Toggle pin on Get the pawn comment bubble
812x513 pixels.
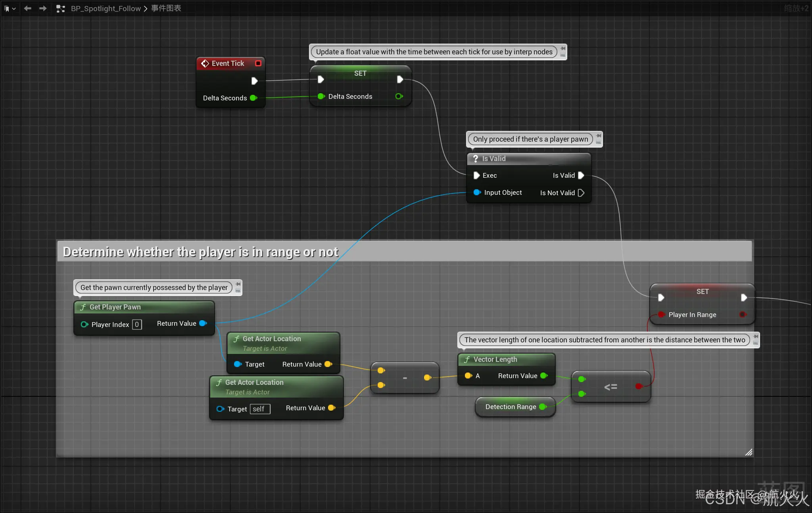pyautogui.click(x=238, y=284)
